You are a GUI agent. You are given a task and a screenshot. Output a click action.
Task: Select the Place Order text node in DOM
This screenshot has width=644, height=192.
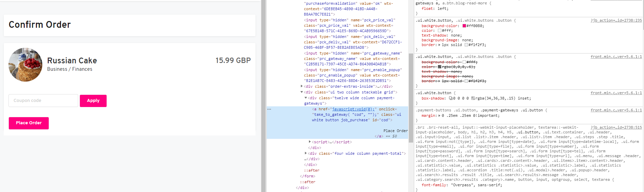395,131
